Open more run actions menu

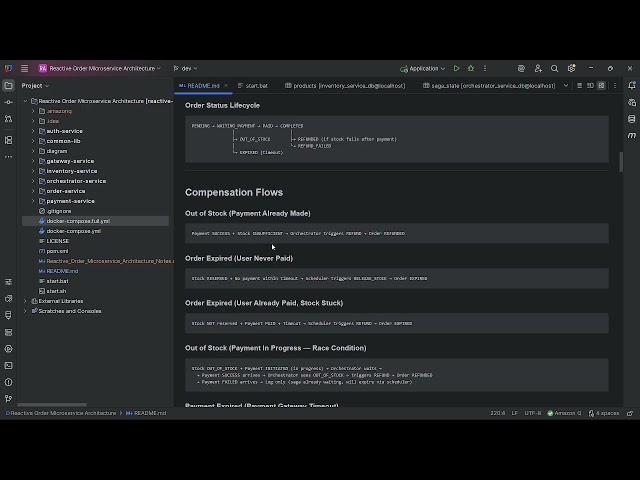(485, 69)
